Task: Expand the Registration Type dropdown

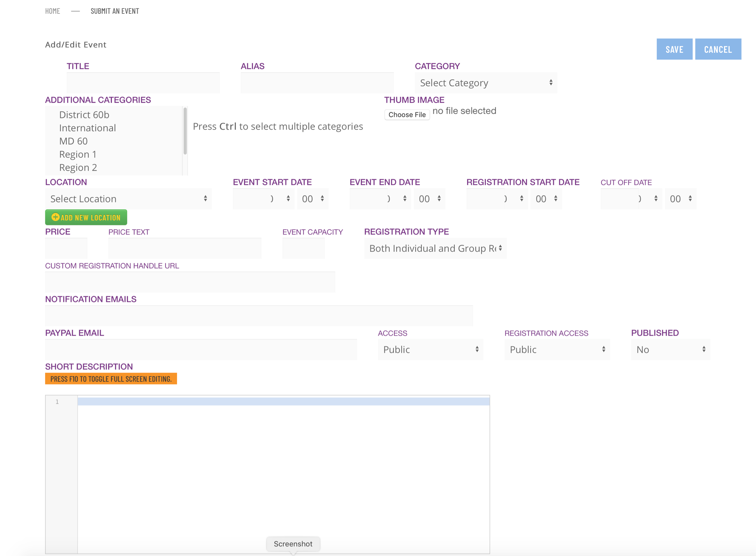Action: coord(435,248)
